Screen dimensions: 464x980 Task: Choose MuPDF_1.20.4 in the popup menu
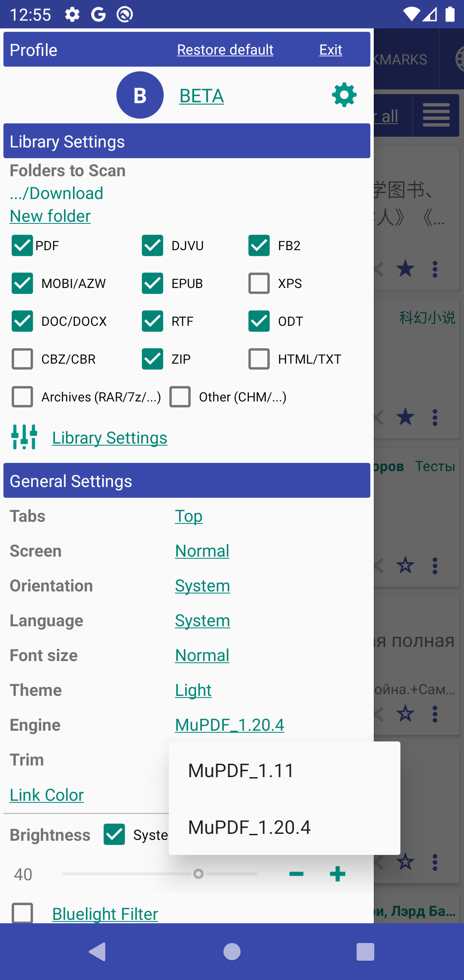249,827
